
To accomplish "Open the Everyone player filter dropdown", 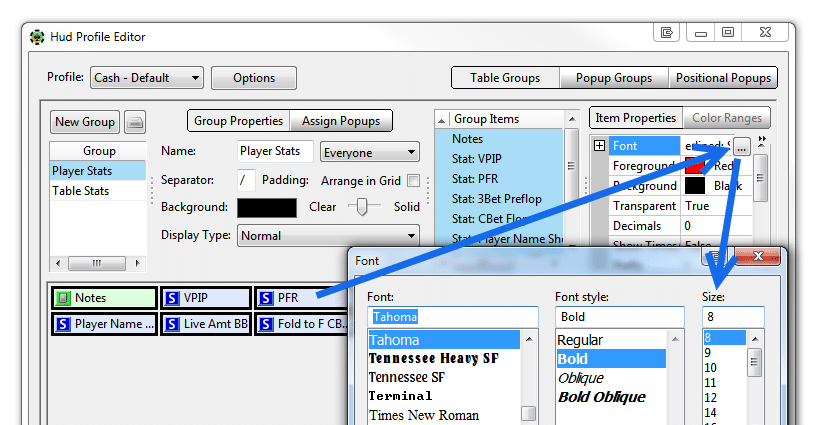I will (369, 153).
